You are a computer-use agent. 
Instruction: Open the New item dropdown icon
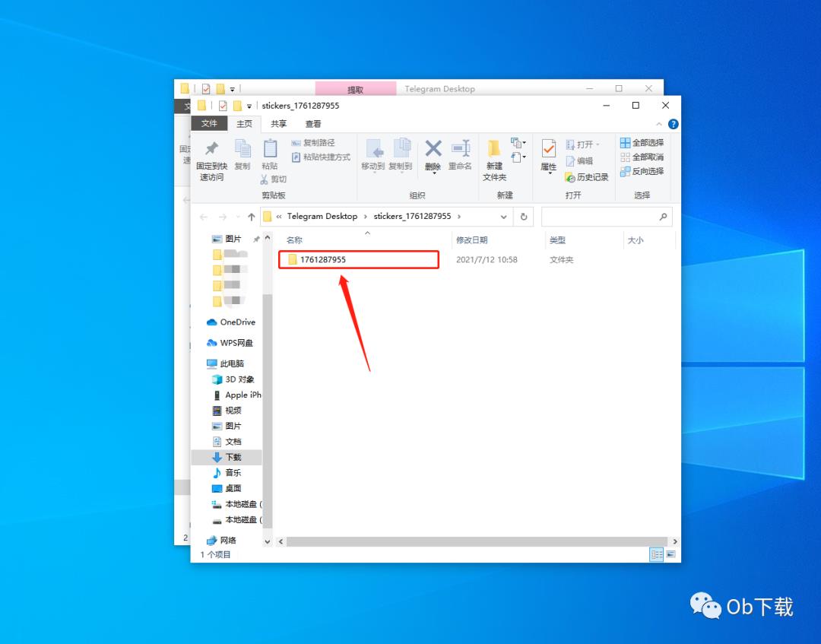pos(518,142)
